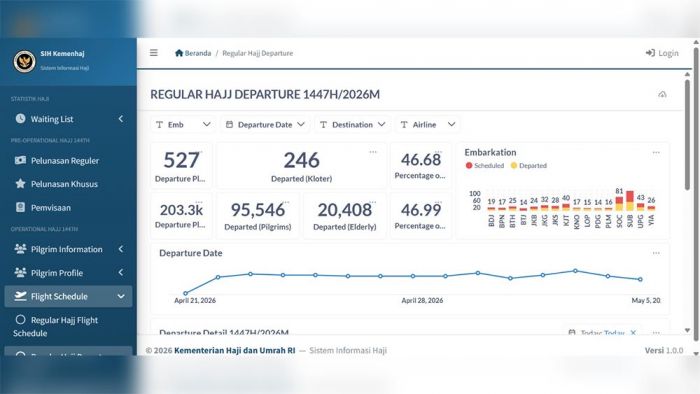
Task: Expand Waiting List submenu chevron
Action: tap(121, 119)
